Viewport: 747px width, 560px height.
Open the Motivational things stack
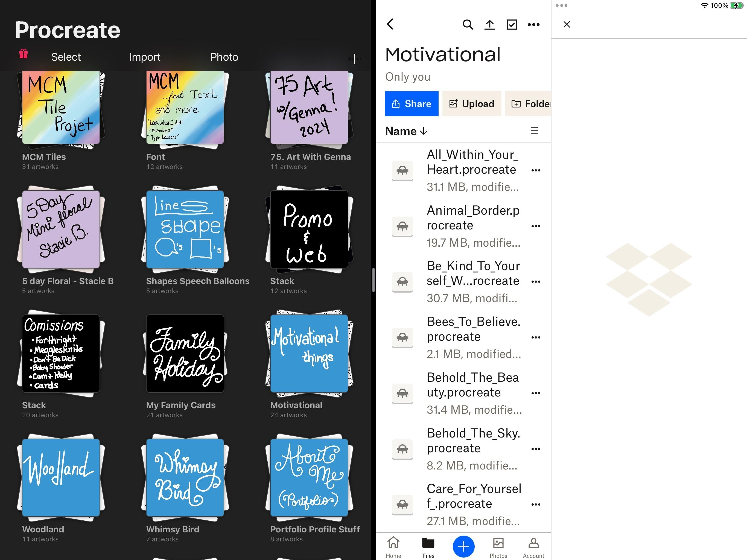[x=309, y=353]
